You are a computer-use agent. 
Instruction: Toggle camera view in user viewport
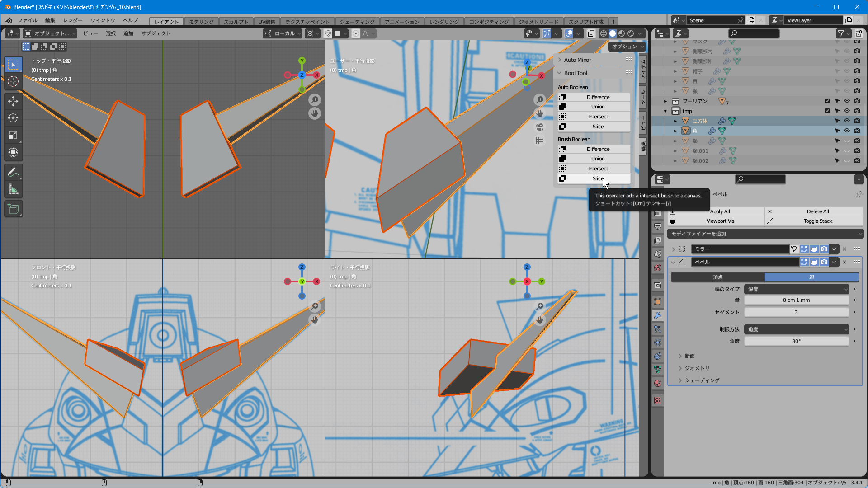click(540, 127)
